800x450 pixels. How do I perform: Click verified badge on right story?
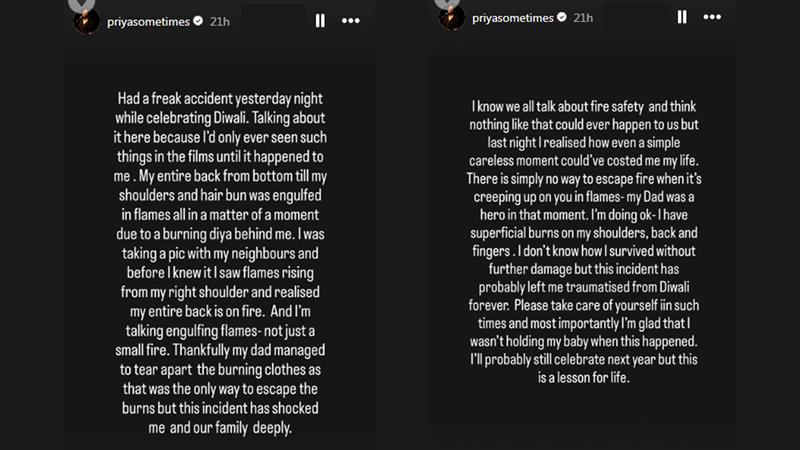[x=563, y=20]
